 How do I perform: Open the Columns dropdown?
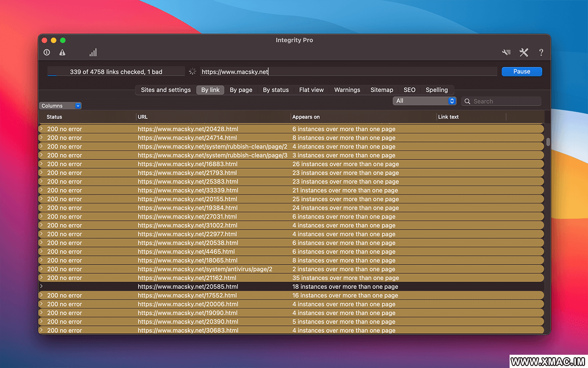60,105
